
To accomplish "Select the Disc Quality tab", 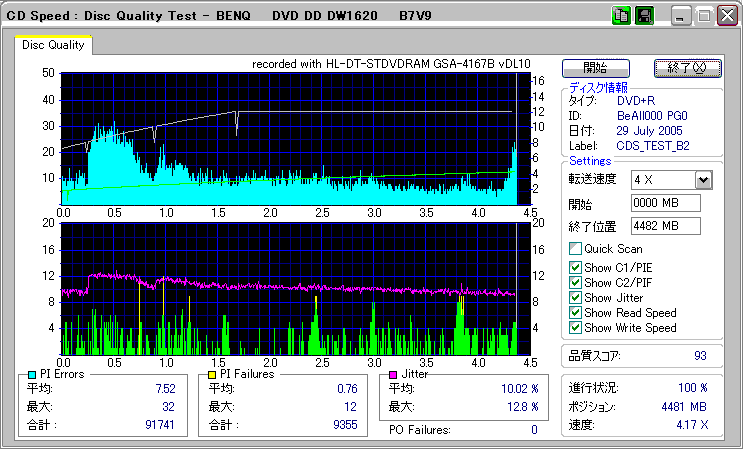I will [x=53, y=45].
